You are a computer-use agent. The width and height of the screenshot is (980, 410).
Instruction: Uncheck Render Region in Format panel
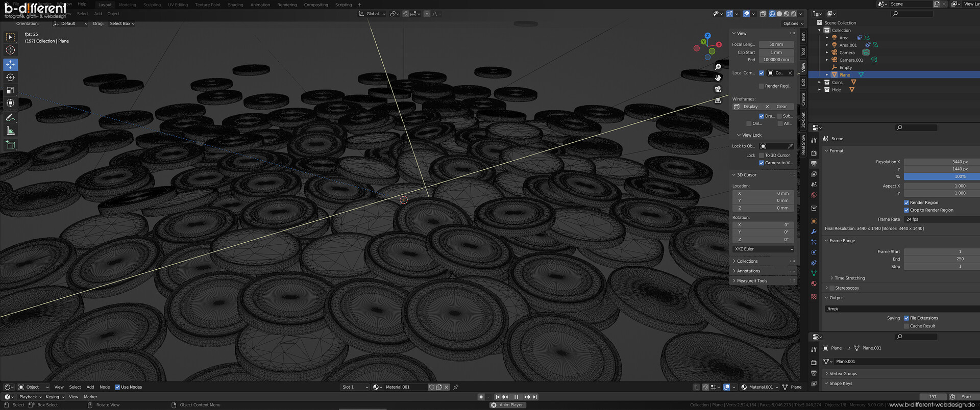coord(906,202)
